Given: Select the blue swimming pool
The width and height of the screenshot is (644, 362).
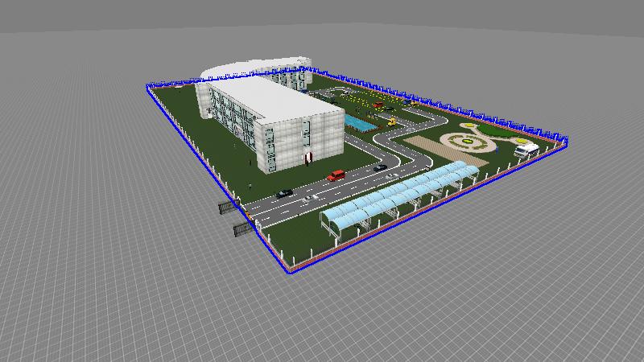Looking at the screenshot, I should point(359,122).
